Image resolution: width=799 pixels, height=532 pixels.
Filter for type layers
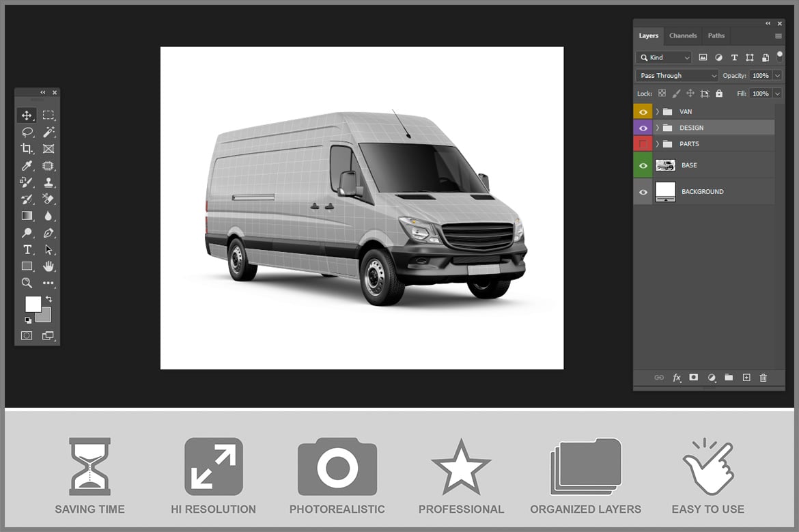pyautogui.click(x=734, y=57)
